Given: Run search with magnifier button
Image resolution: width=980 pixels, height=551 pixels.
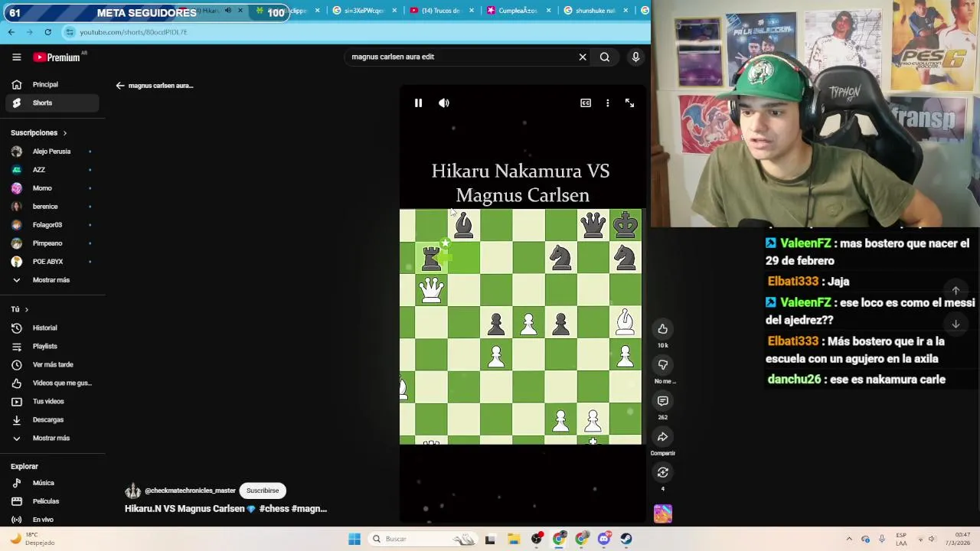Looking at the screenshot, I should (605, 57).
